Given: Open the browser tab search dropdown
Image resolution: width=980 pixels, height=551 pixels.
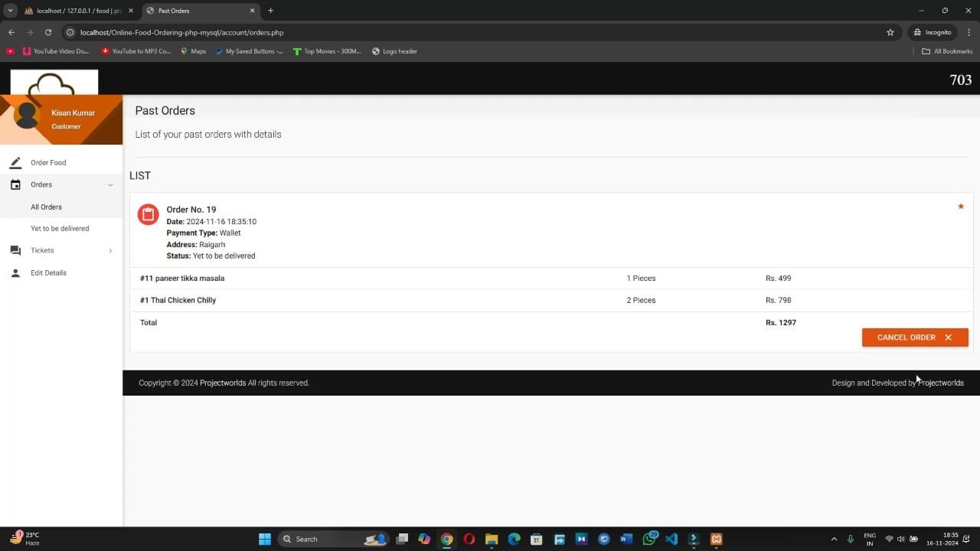Looking at the screenshot, I should (x=11, y=11).
